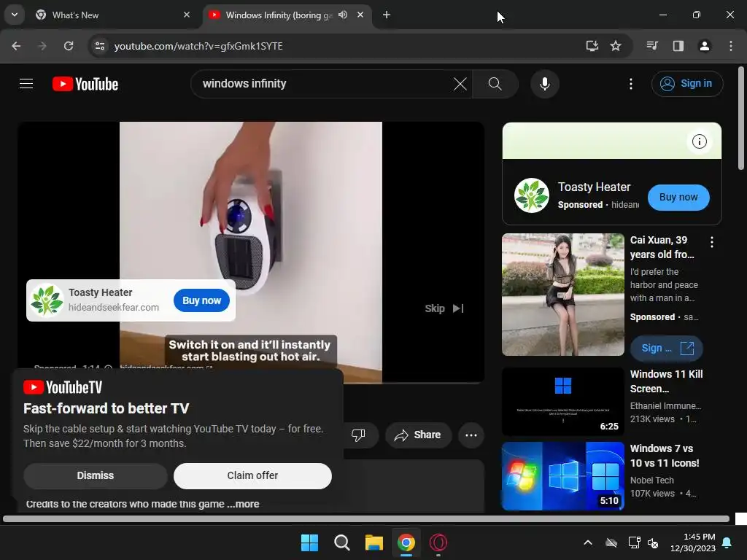
Task: Open Toasty Heater sidebar ad logo
Action: coord(531,195)
